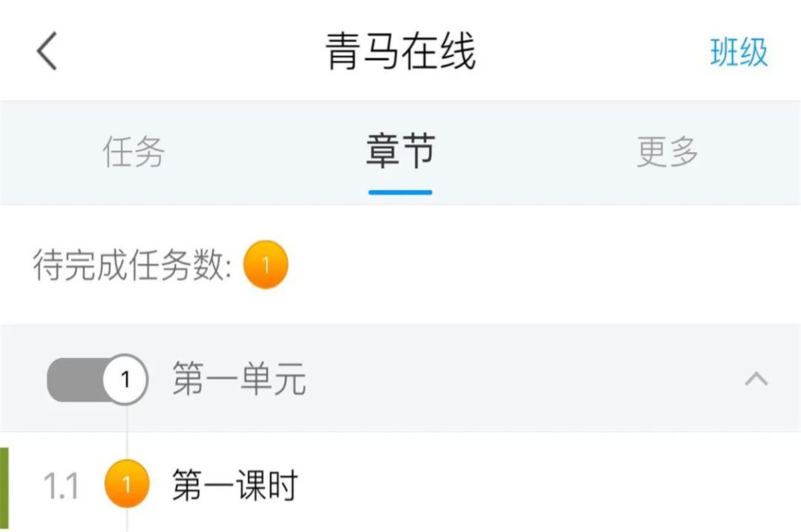Open the 第一课时 lesson
Viewport: 801px width, 532px height.
[x=235, y=485]
